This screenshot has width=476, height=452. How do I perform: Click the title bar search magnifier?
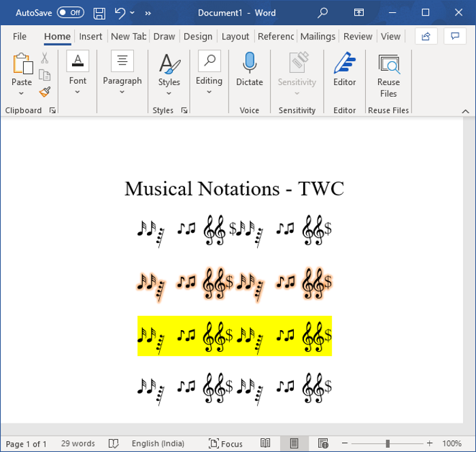pos(322,13)
